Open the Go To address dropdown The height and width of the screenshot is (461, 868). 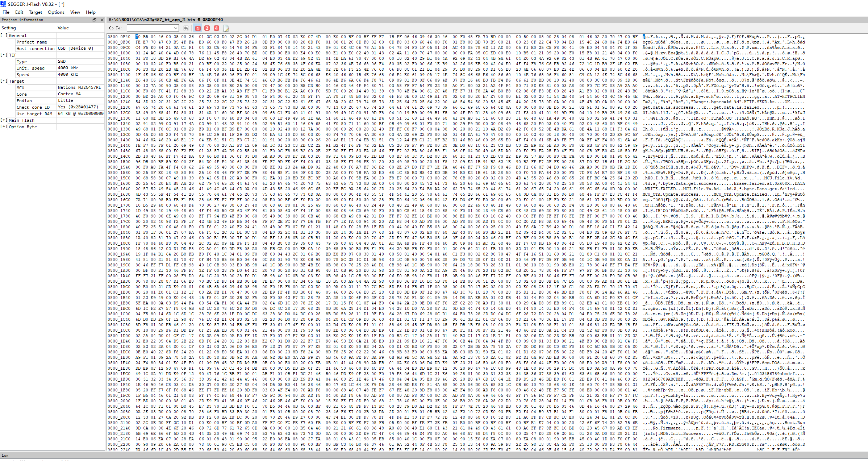coord(176,28)
